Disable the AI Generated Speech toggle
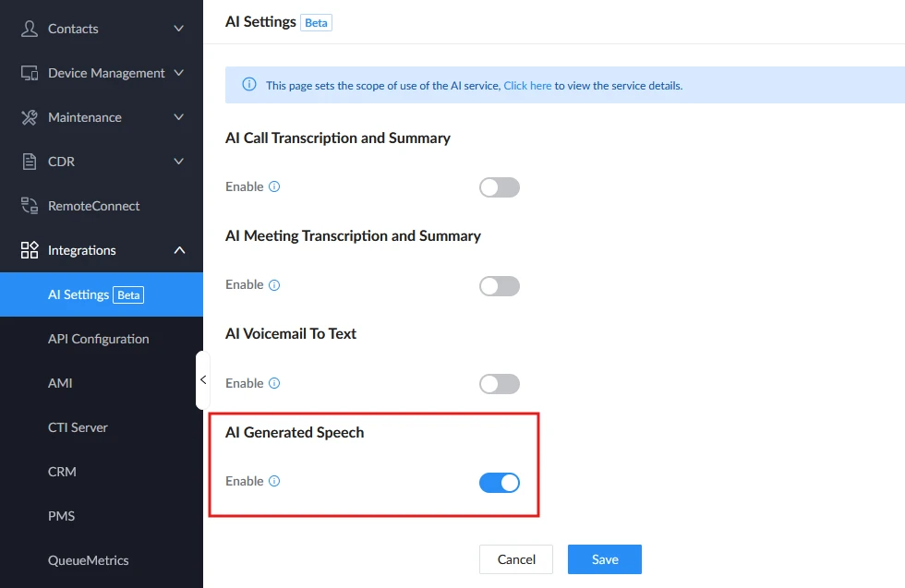905x588 pixels. click(x=500, y=483)
